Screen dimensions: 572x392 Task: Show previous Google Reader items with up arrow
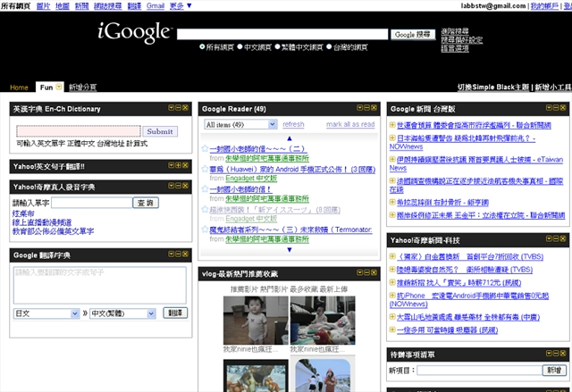[290, 138]
